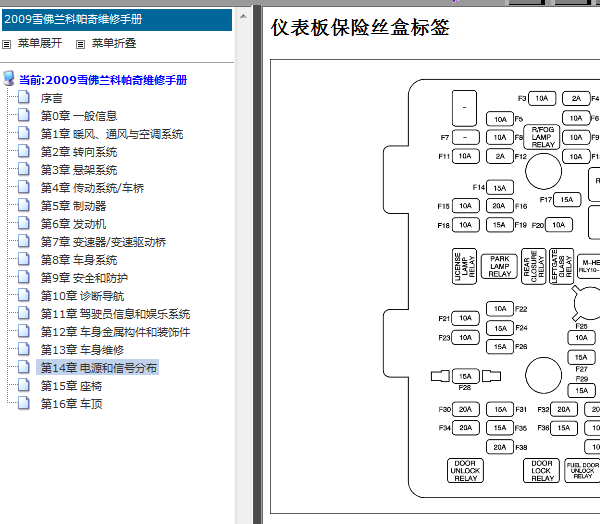Select 第9章 安全和防护
Viewport: 600px width, 524px height.
84,278
